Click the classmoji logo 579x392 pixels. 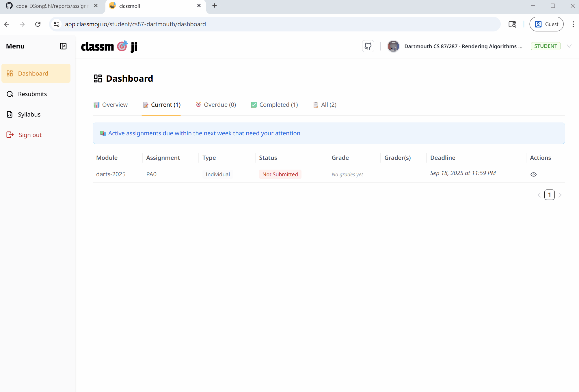[x=109, y=46]
